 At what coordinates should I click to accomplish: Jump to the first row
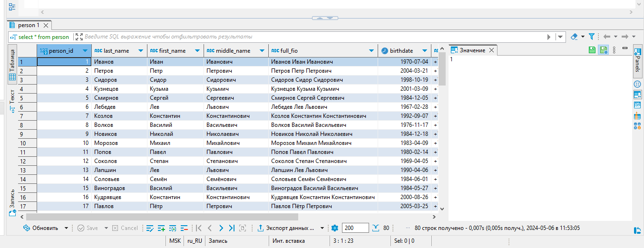pyautogui.click(x=199, y=228)
